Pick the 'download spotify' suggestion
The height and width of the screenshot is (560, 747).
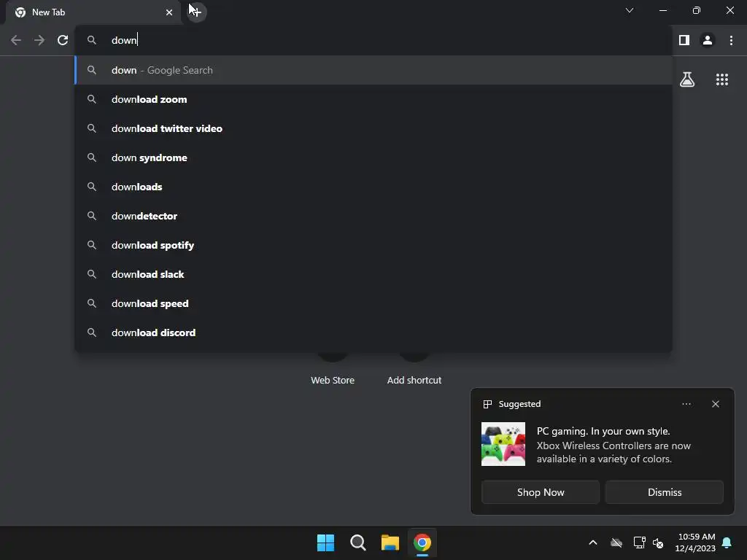[x=374, y=245]
